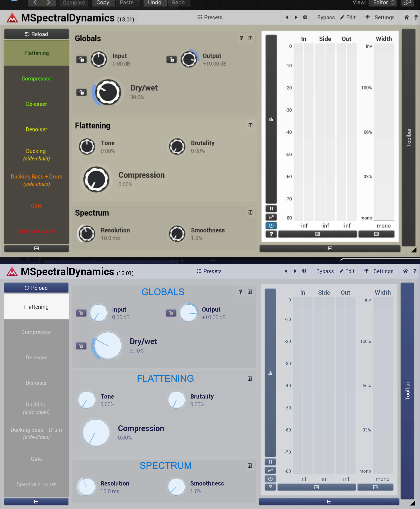The image size is (420, 509).
Task: Go to previous preset in top plugin
Action: (287, 17)
